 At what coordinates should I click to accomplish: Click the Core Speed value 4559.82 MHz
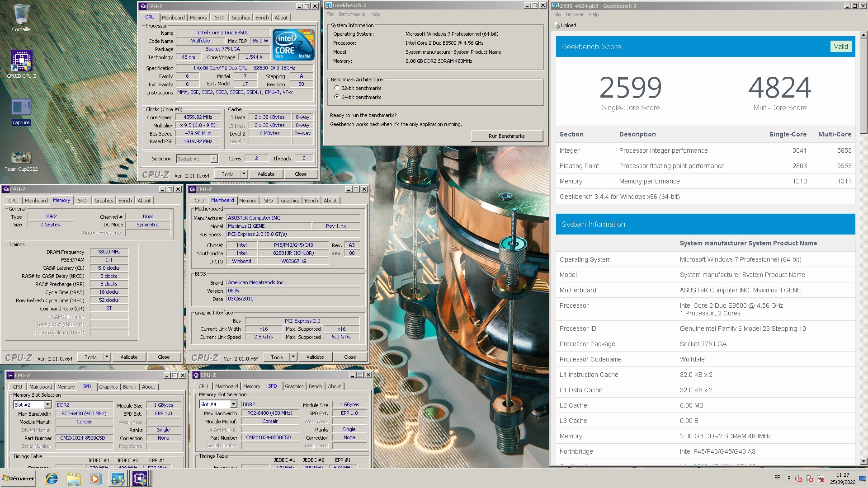click(x=198, y=117)
